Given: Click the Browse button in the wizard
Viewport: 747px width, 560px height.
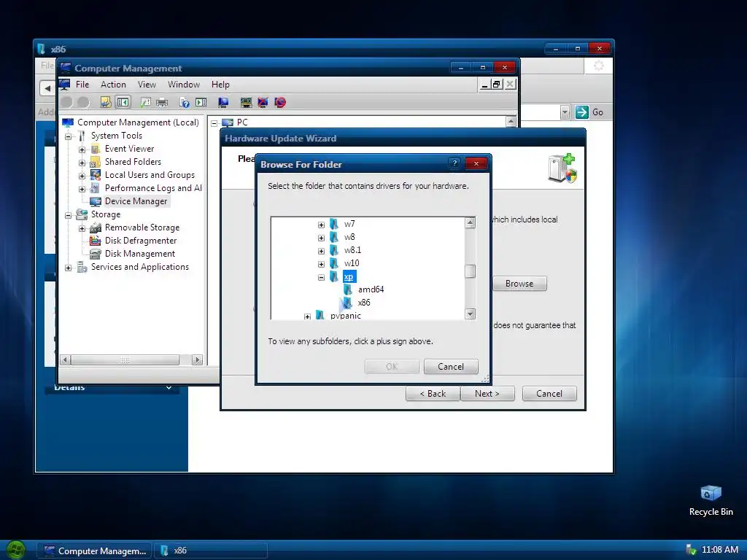Looking at the screenshot, I should tap(519, 284).
